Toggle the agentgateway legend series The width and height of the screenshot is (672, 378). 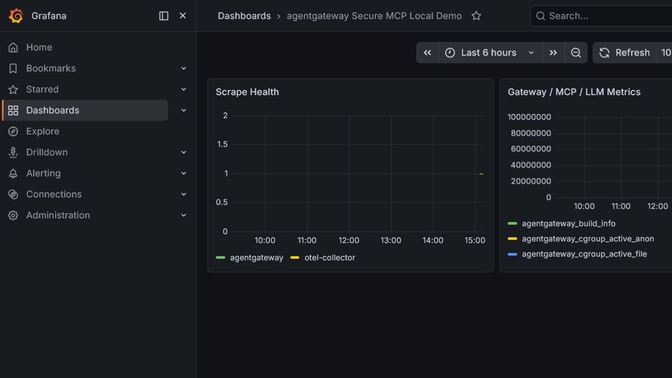click(x=256, y=258)
